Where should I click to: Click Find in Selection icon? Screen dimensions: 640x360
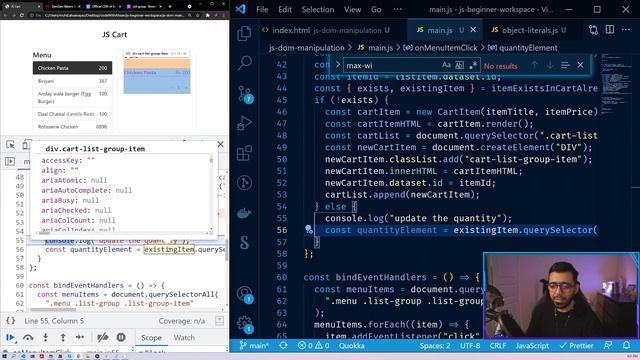(x=565, y=65)
